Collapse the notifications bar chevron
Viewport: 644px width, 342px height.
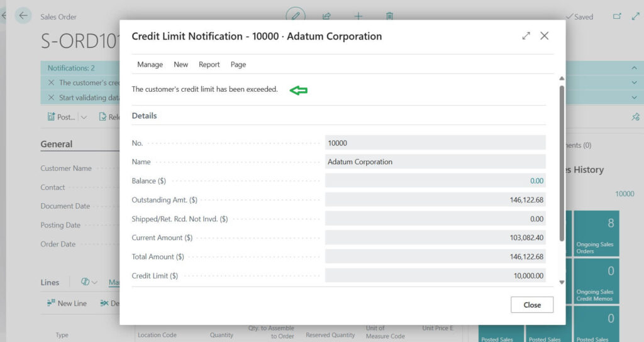(634, 68)
